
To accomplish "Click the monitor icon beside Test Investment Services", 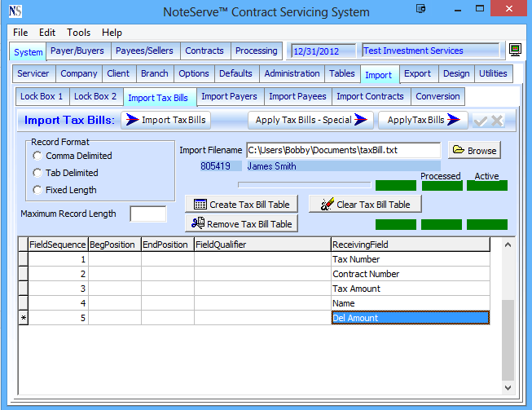I will pos(515,51).
